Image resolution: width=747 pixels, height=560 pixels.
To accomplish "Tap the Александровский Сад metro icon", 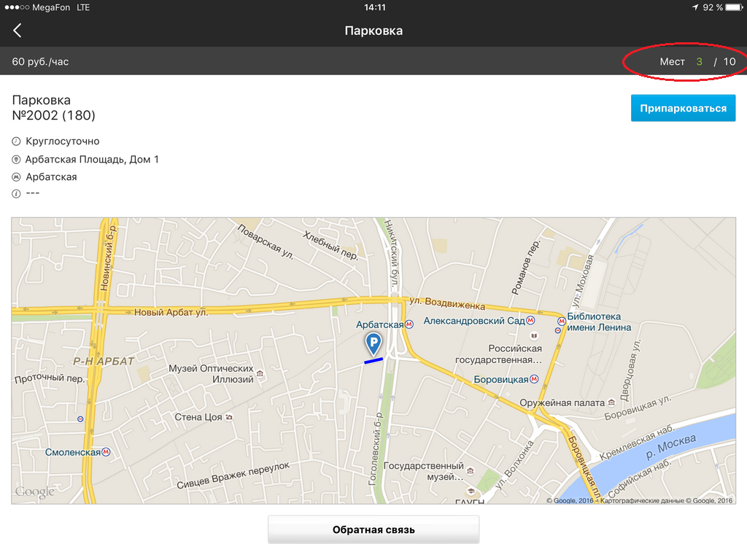I will tap(531, 320).
